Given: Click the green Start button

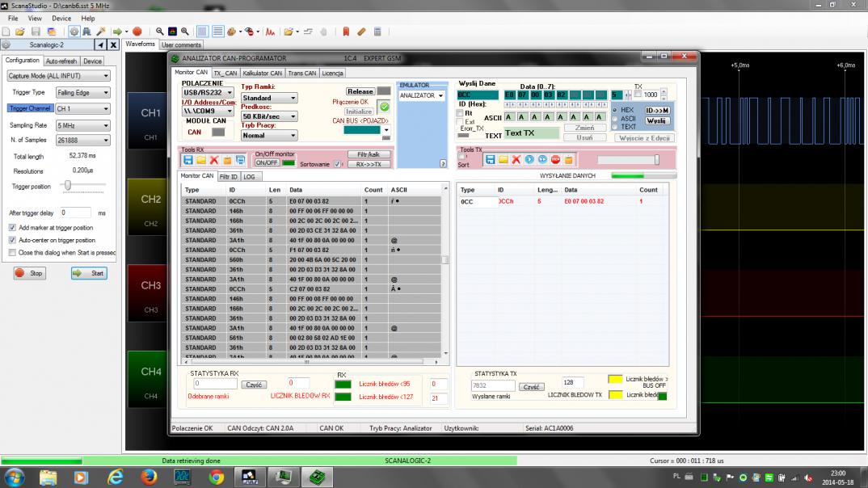Looking at the screenshot, I should pyautogui.click(x=88, y=273).
